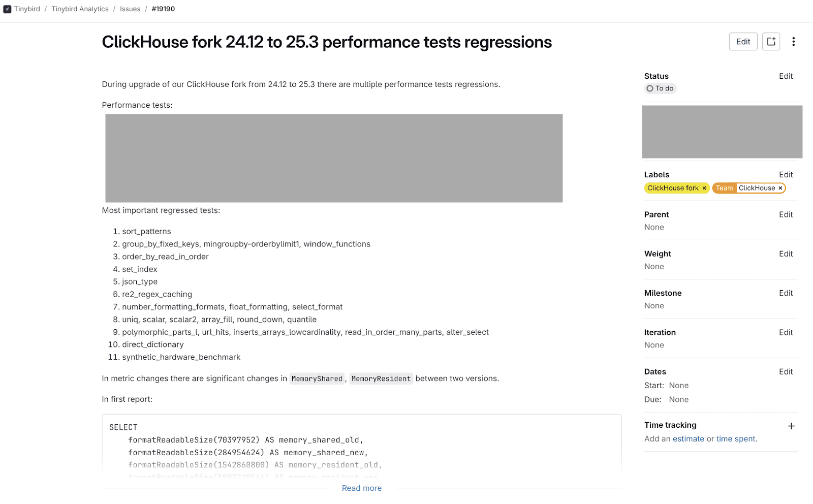The height and width of the screenshot is (504, 813).
Task: Edit the Parent field
Action: 786,214
